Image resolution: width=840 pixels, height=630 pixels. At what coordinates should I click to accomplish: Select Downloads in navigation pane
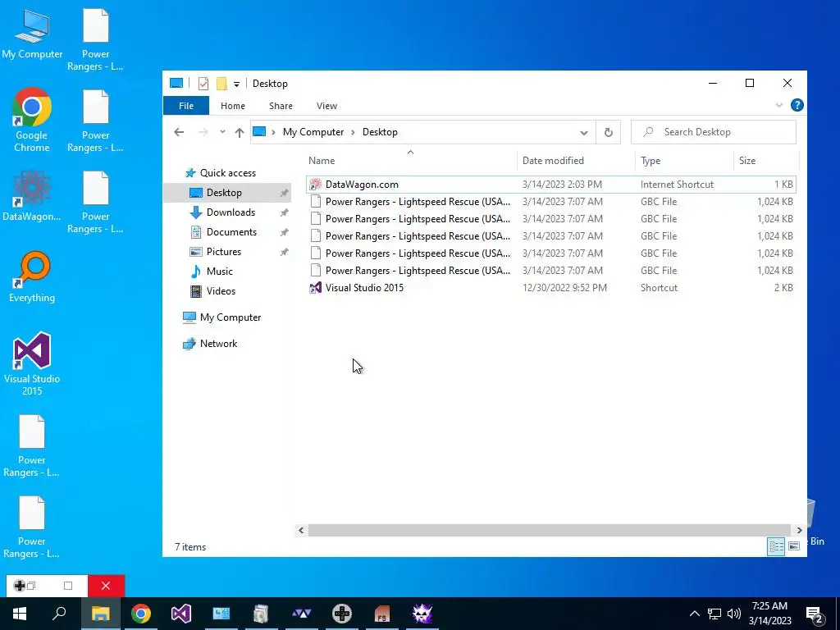(231, 212)
